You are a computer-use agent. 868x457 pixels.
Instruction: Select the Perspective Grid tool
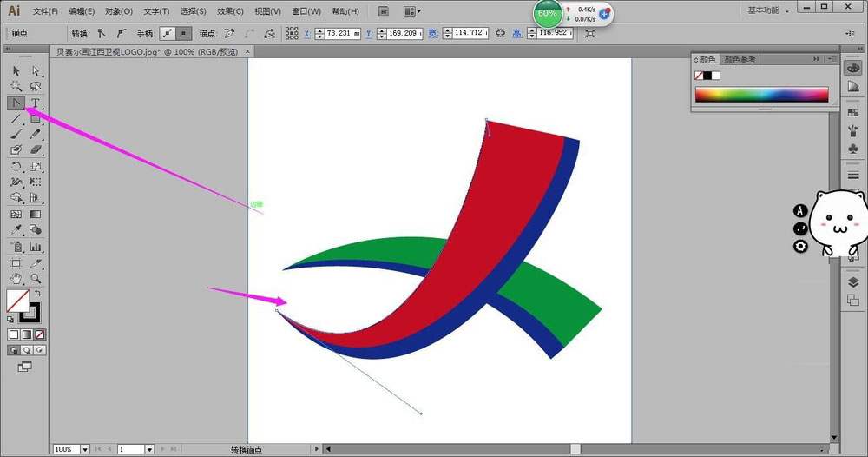point(36,198)
